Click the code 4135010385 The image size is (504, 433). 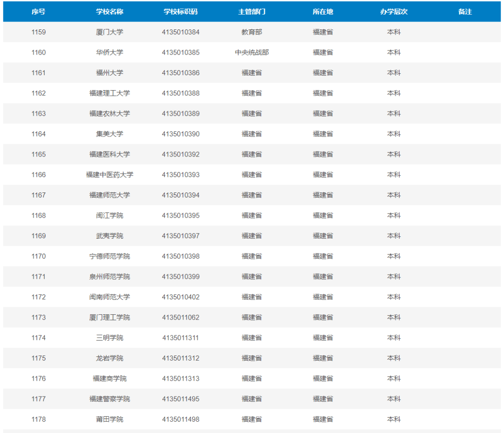click(x=181, y=52)
